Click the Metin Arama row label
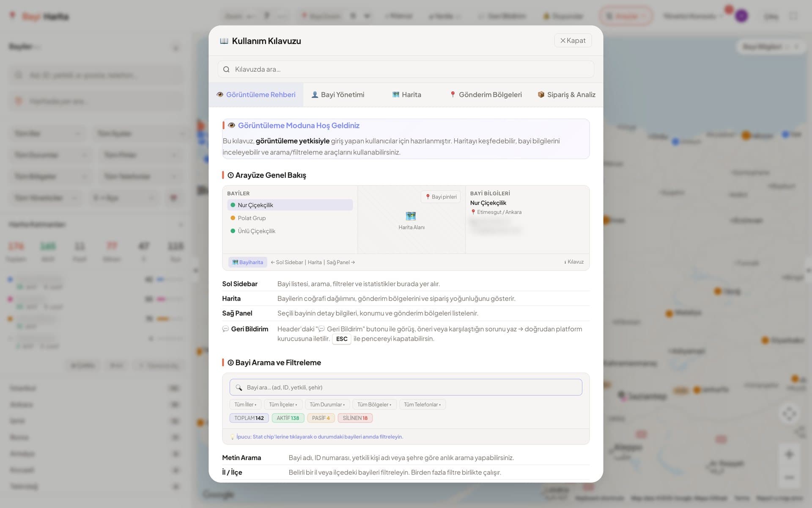Screen dimensions: 812x508 pyautogui.click(x=241, y=458)
